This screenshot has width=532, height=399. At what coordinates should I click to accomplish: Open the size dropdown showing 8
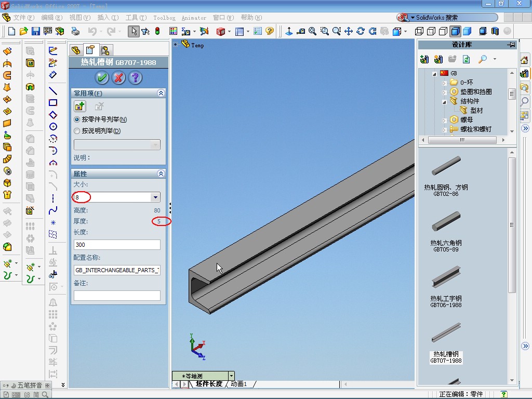coord(155,197)
